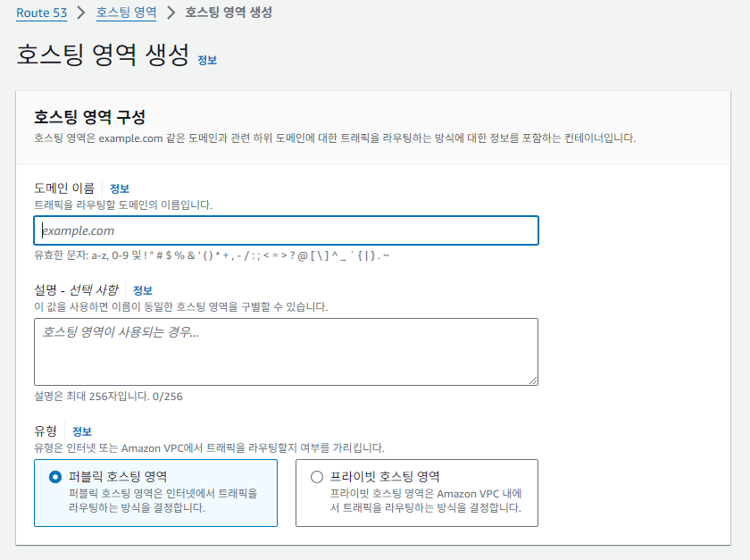Click the example.com domain name field
The width and height of the screenshot is (750, 560).
pyautogui.click(x=286, y=230)
